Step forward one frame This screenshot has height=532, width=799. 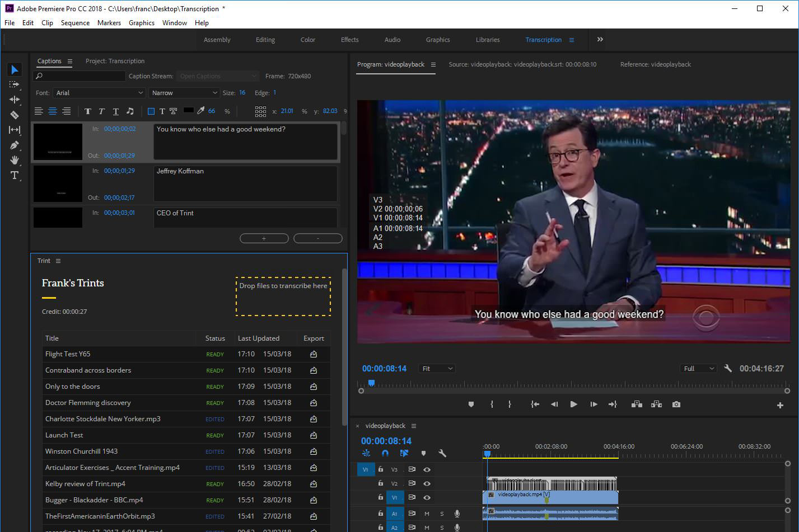pyautogui.click(x=594, y=404)
